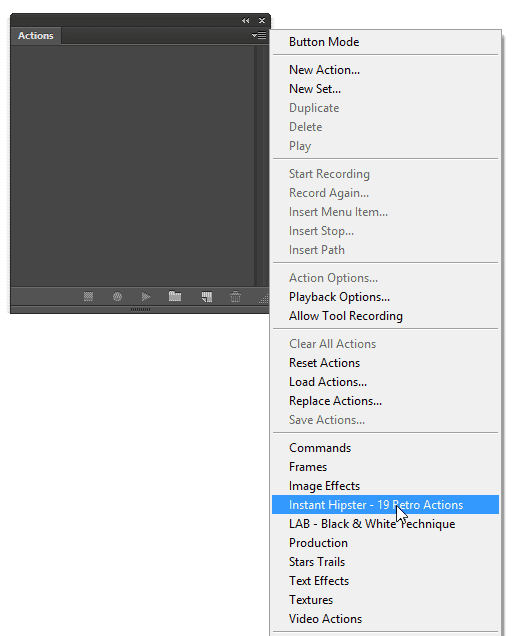Click the create new set folder icon

pyautogui.click(x=175, y=296)
